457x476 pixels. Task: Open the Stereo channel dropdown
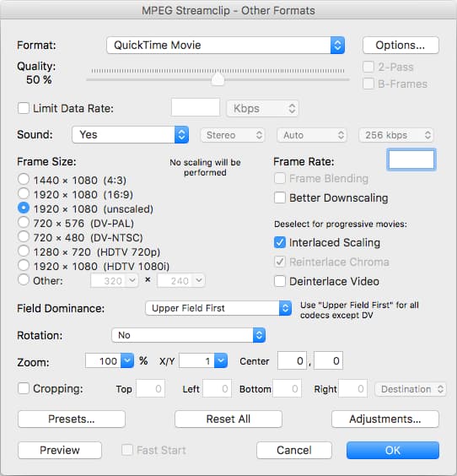233,135
